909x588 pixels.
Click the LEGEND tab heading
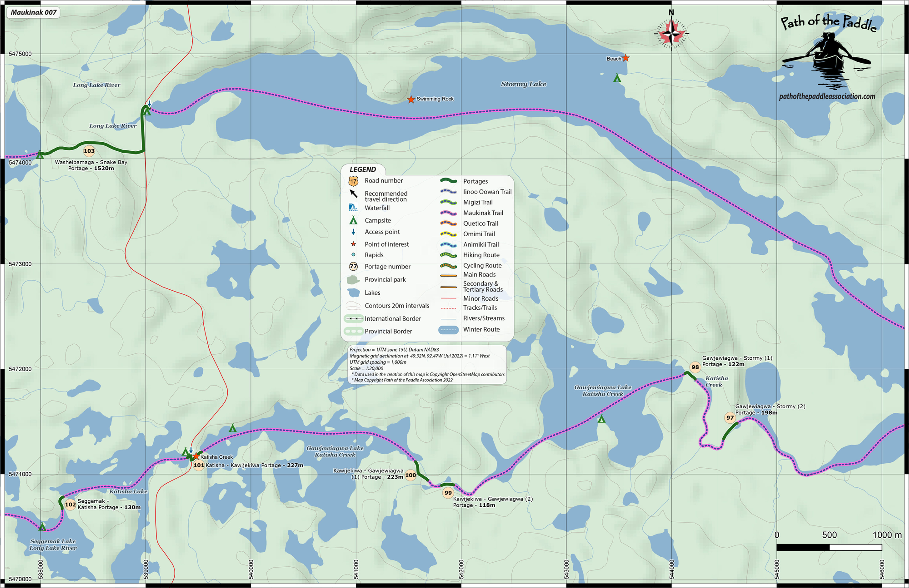point(362,169)
